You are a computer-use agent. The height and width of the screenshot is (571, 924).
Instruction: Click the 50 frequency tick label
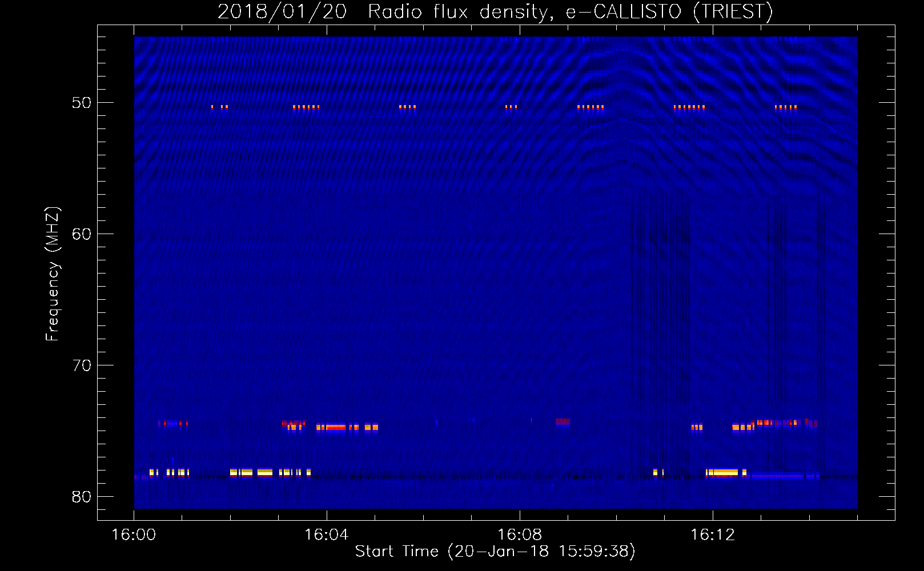point(82,103)
